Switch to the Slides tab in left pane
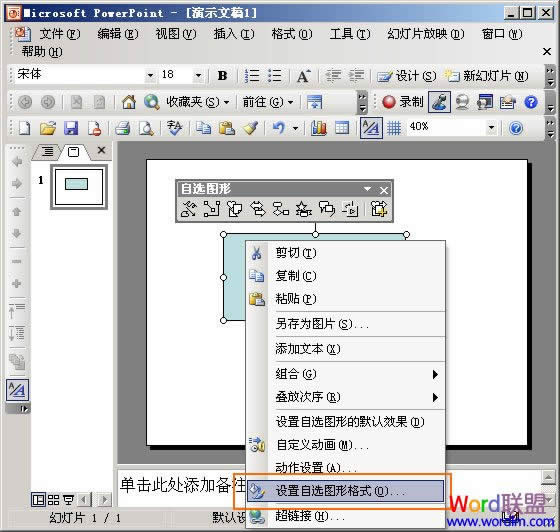Screen dimensions: 560x532 tap(74, 152)
